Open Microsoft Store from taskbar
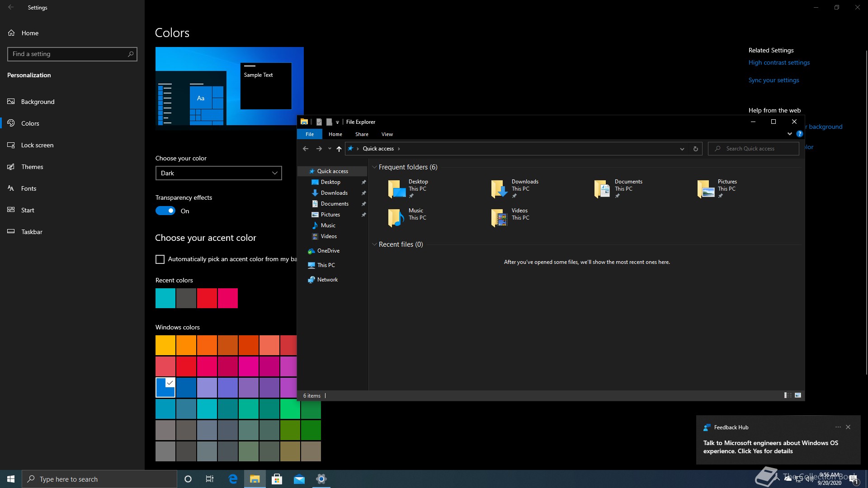The height and width of the screenshot is (488, 868). pos(277,479)
